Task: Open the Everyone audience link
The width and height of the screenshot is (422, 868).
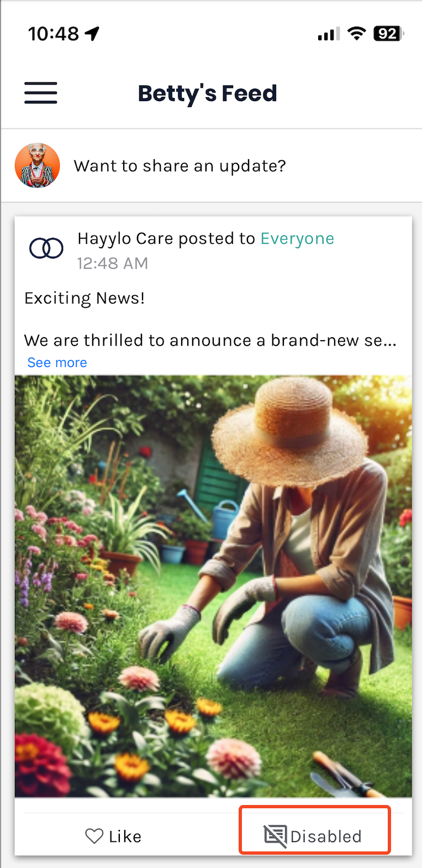Action: (x=297, y=238)
